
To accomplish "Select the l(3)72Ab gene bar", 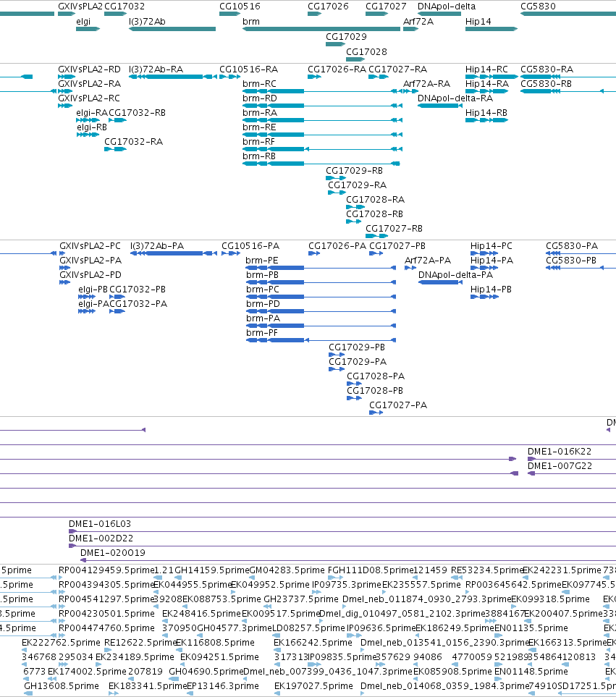I will 172,29.
